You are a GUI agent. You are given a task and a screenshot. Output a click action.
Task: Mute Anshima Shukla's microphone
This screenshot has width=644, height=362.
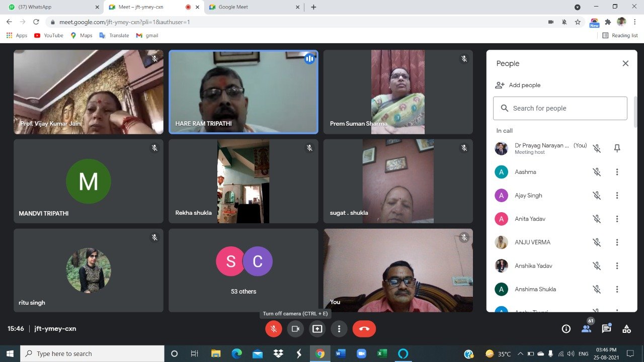tap(597, 289)
